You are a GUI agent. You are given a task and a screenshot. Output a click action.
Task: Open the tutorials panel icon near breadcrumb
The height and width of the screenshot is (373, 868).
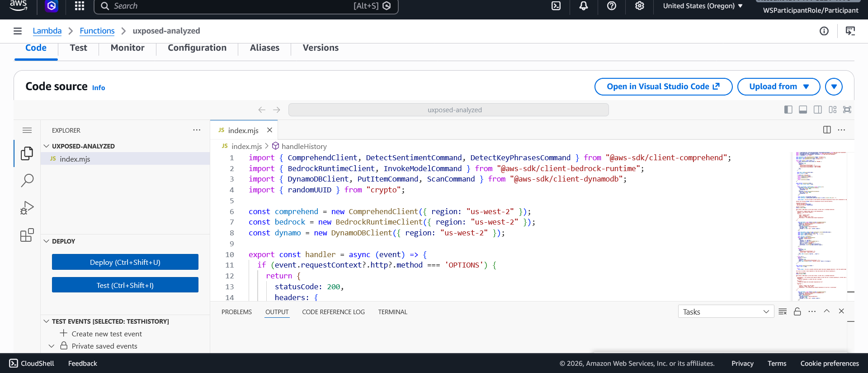850,31
